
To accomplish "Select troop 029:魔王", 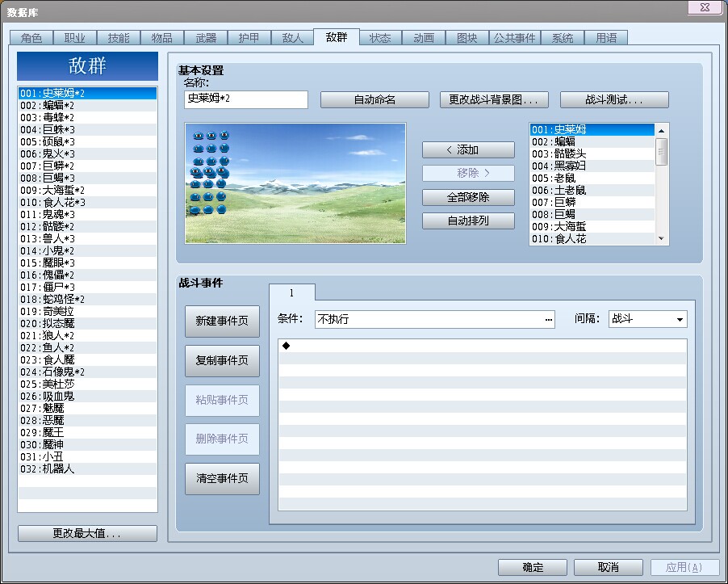I will (x=87, y=432).
